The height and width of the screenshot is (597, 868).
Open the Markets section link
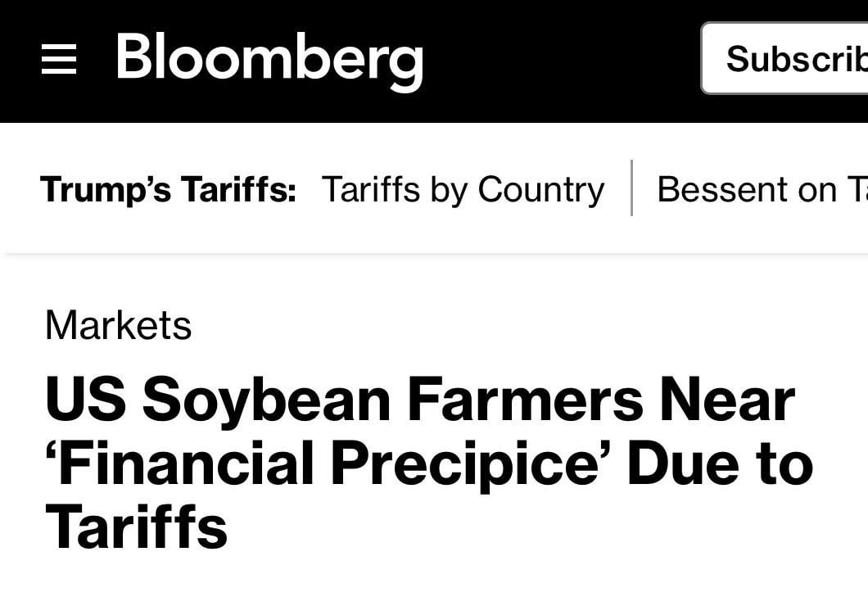tap(119, 325)
